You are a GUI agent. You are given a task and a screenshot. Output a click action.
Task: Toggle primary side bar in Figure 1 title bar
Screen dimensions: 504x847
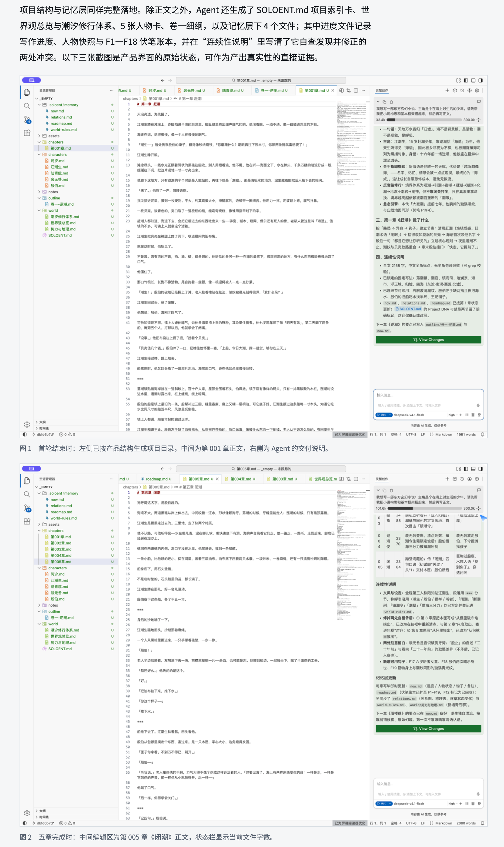(x=466, y=80)
